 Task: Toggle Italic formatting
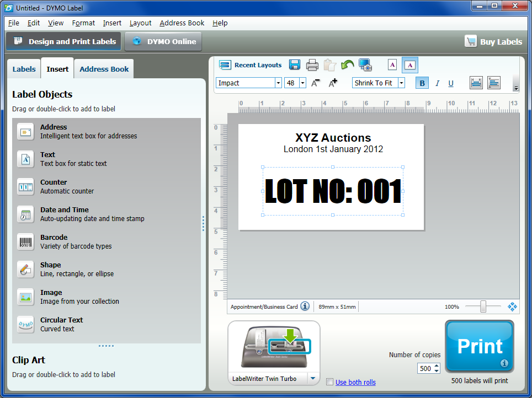[437, 83]
